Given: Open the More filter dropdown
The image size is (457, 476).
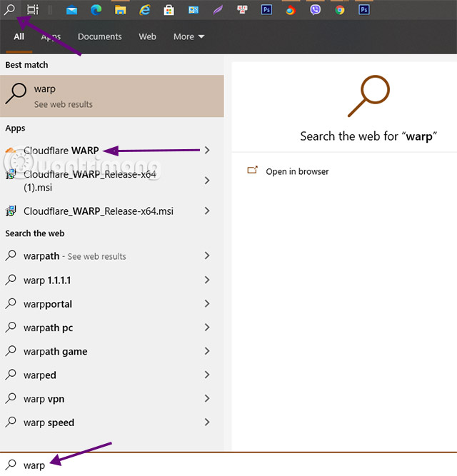Looking at the screenshot, I should [189, 36].
